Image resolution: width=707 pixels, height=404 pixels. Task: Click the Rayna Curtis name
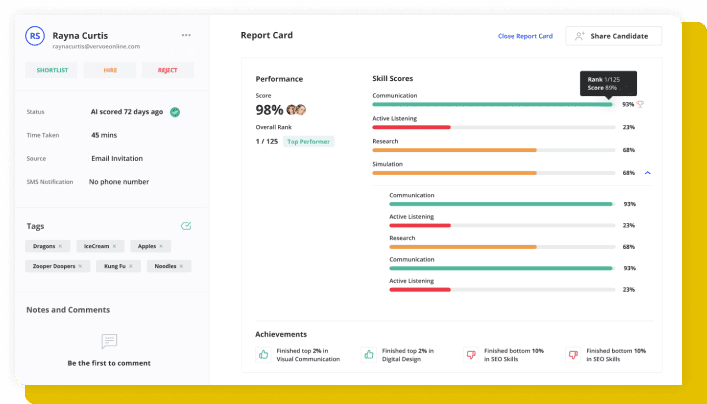click(80, 36)
